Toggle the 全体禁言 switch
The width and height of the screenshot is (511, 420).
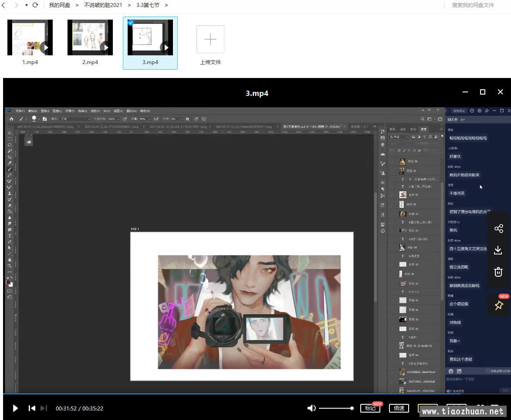(x=449, y=391)
